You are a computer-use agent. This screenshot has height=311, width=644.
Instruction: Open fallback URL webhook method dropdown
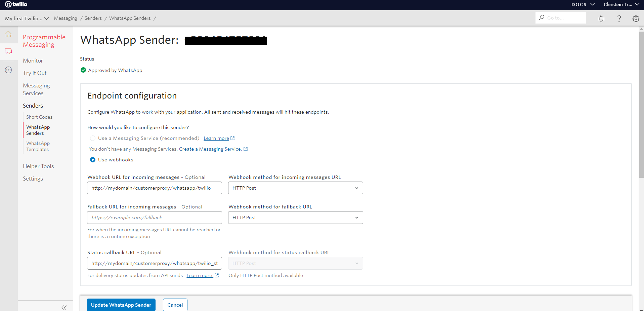point(296,218)
